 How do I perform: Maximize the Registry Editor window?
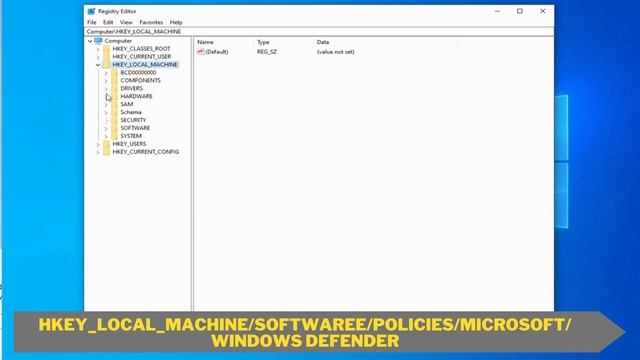(x=520, y=11)
